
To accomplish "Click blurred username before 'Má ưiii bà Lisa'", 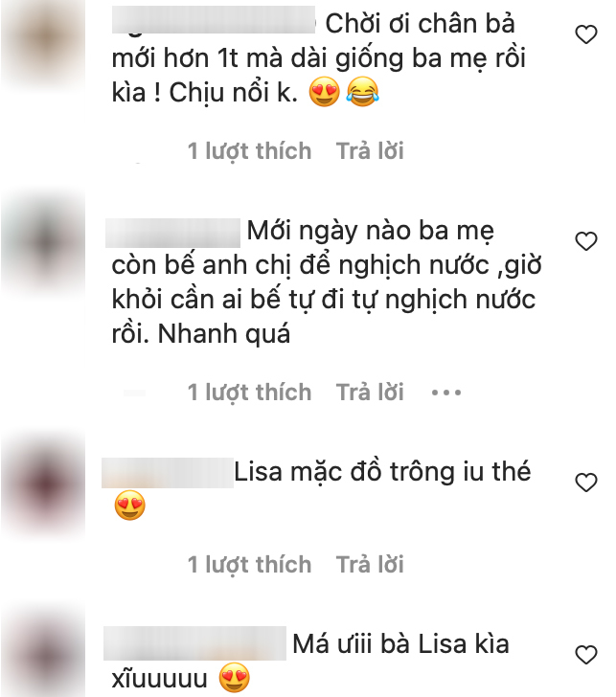I will click(194, 643).
